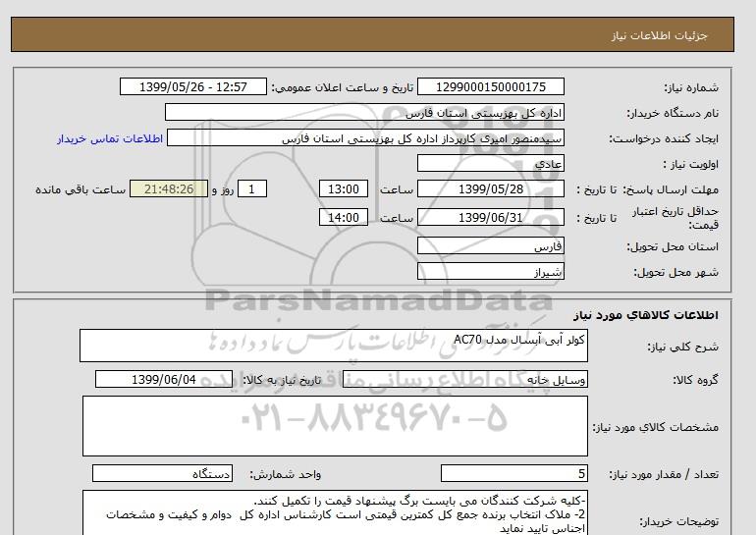The image size is (756, 535).
Task: Click the توضیحات خریدار label
Action: pyautogui.click(x=678, y=521)
